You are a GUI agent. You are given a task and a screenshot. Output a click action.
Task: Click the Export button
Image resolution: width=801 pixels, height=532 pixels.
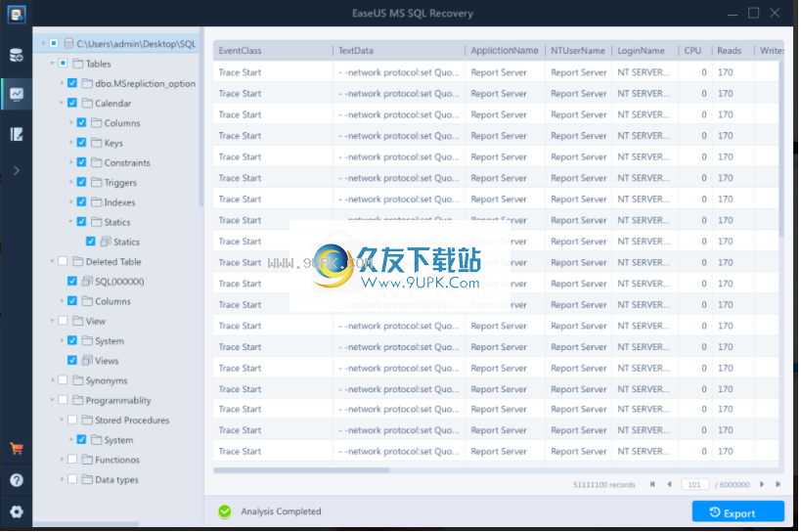pyautogui.click(x=738, y=512)
